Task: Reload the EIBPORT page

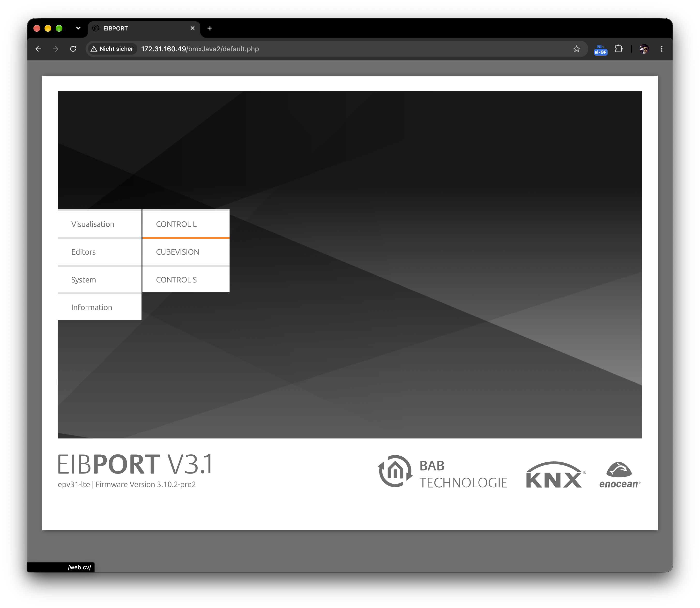Action: pos(73,49)
